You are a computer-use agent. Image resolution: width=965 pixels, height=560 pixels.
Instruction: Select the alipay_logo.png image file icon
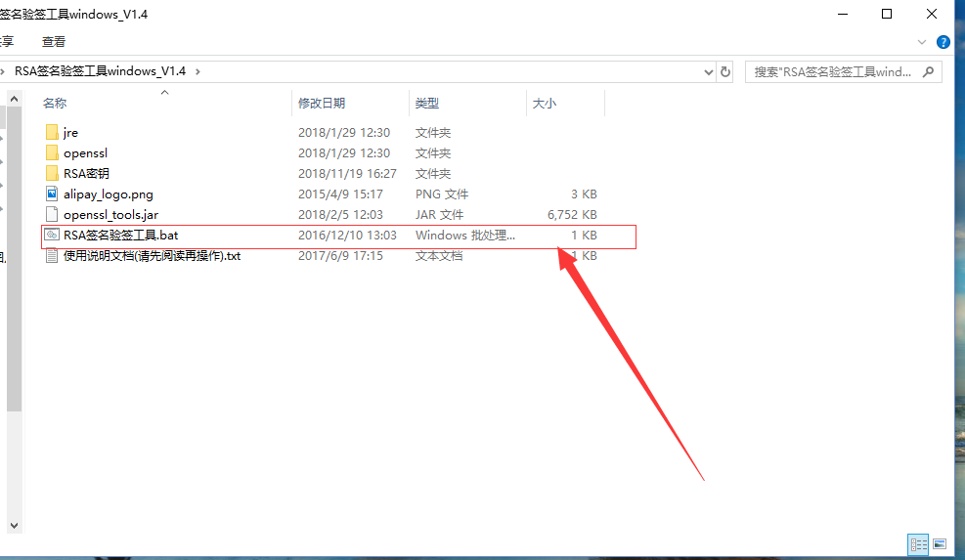coord(52,194)
